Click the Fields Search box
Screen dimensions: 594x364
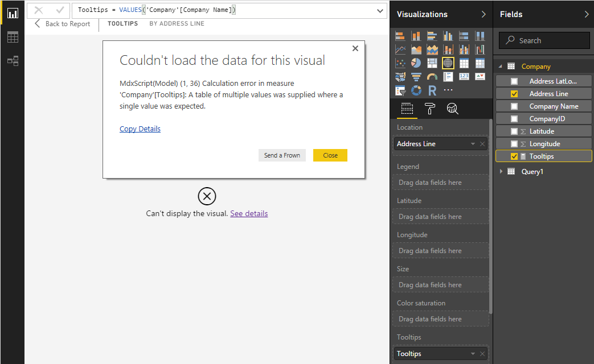(544, 40)
